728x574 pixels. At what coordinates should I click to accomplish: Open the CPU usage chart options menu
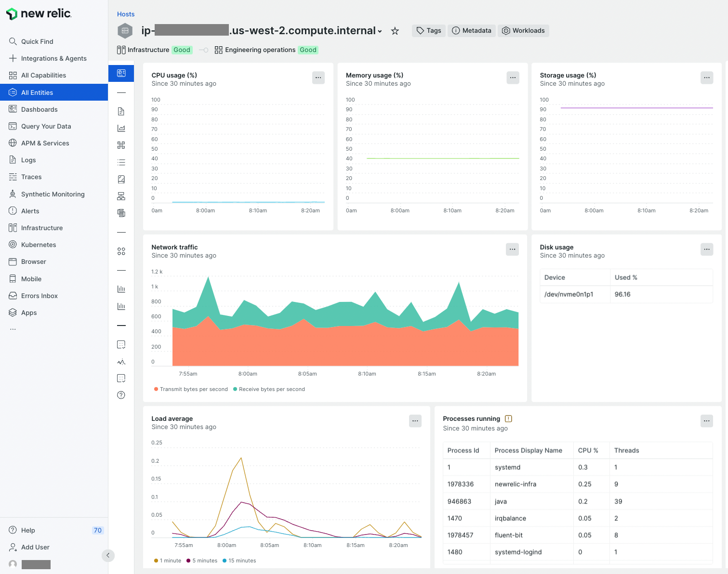318,78
